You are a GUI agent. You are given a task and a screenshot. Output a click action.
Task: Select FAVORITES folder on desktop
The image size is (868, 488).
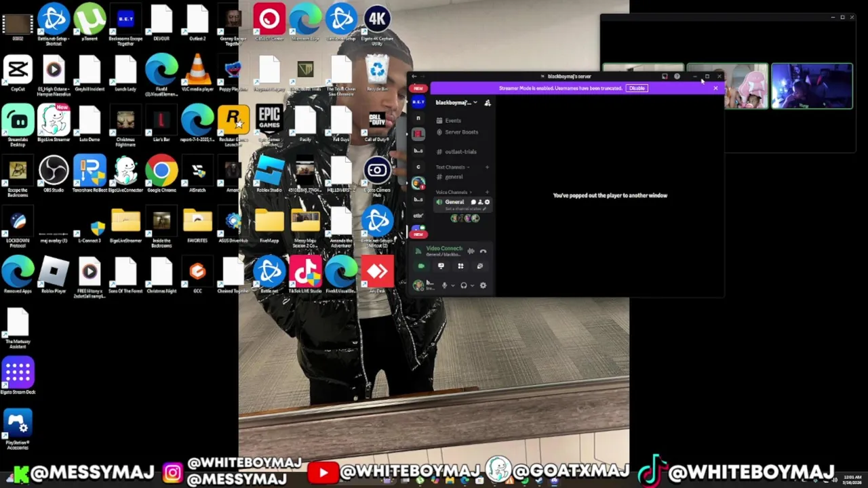tap(197, 226)
